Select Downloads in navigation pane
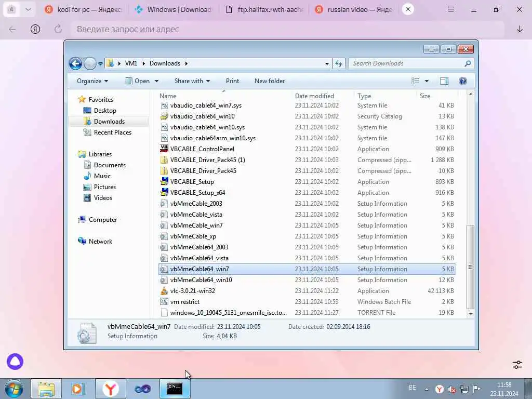532x399 pixels. tap(109, 122)
